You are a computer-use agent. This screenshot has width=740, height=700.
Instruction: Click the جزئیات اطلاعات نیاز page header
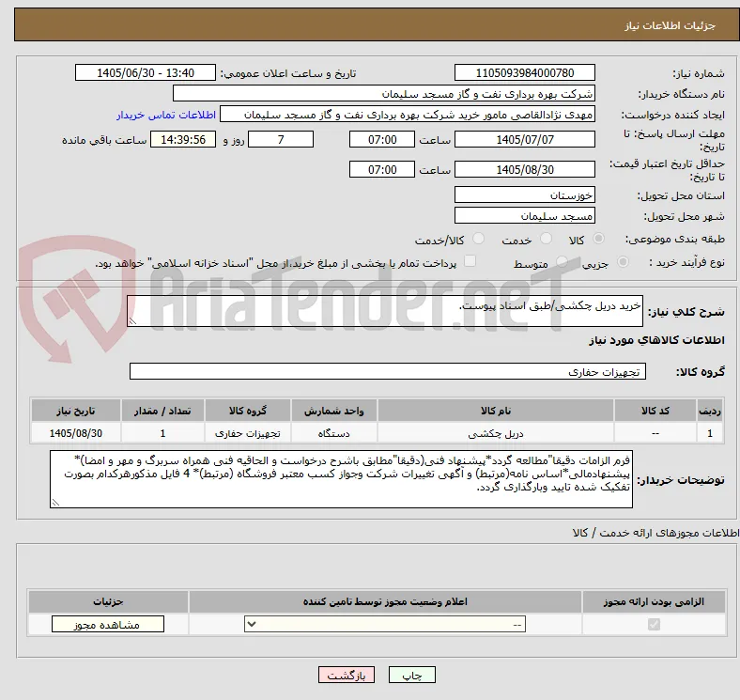point(670,25)
